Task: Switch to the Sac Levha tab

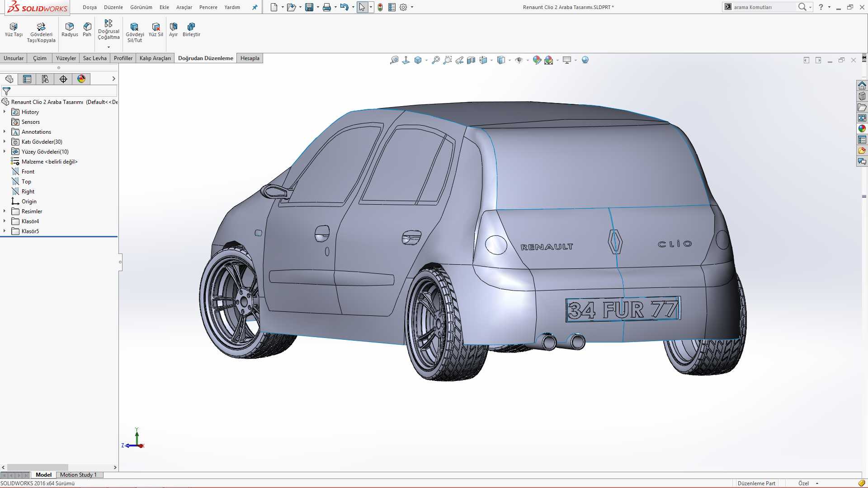Action: tap(95, 58)
